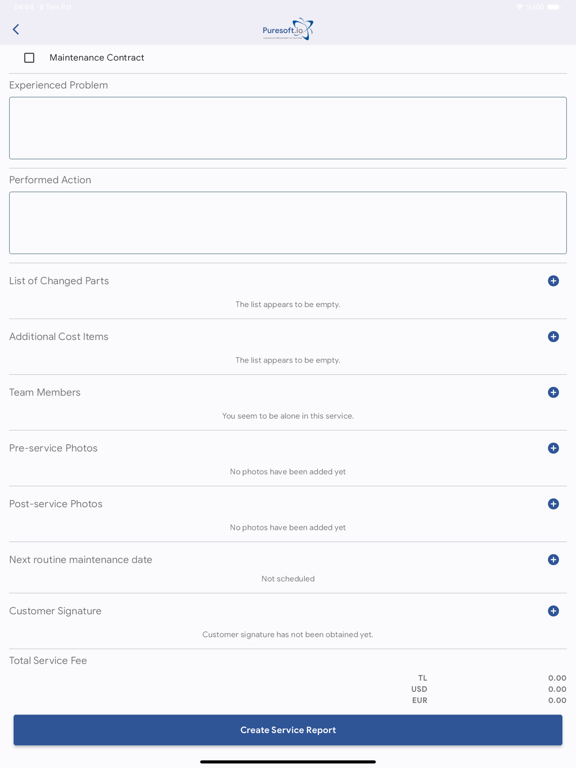Select the Performed Action label
This screenshot has width=576, height=768.
[x=50, y=180]
